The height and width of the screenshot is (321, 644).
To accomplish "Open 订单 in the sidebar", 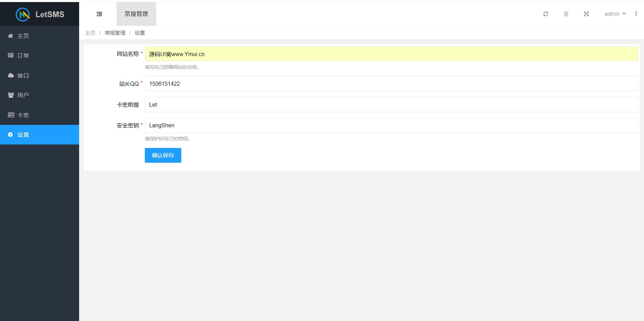I will (23, 56).
